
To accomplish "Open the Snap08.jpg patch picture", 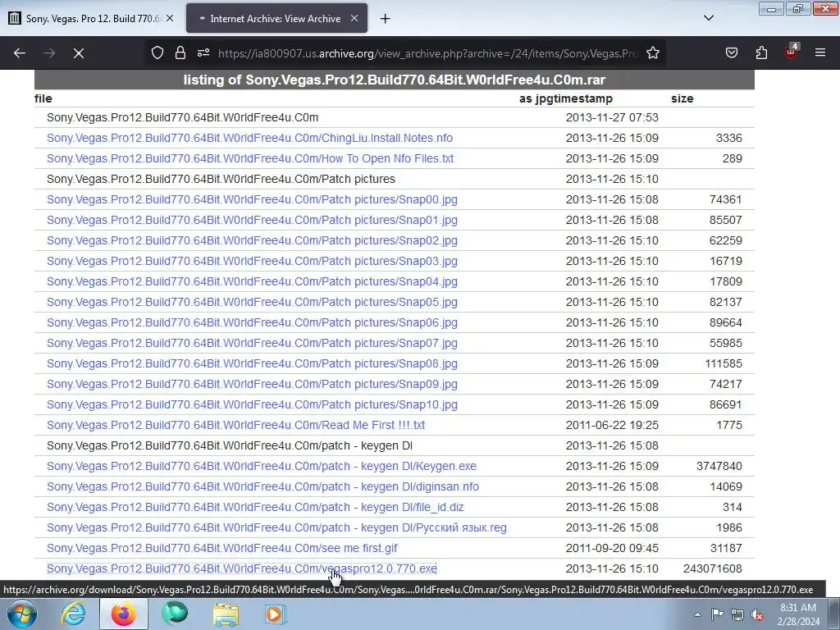I will (x=252, y=363).
